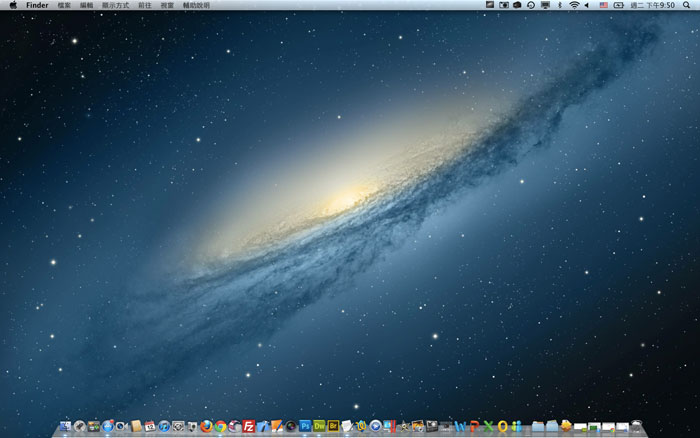Open the 顯示方式 (View) menu
The image size is (700, 438).
(115, 5)
